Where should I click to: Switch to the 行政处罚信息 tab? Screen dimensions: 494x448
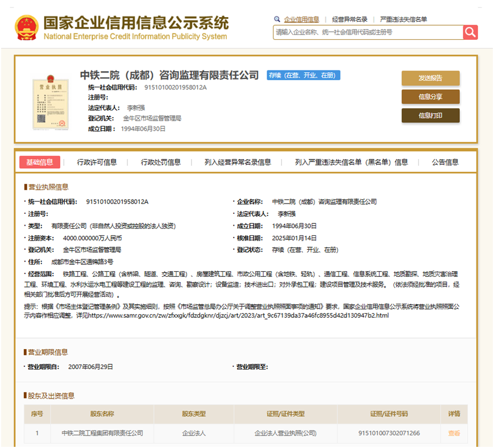161,162
